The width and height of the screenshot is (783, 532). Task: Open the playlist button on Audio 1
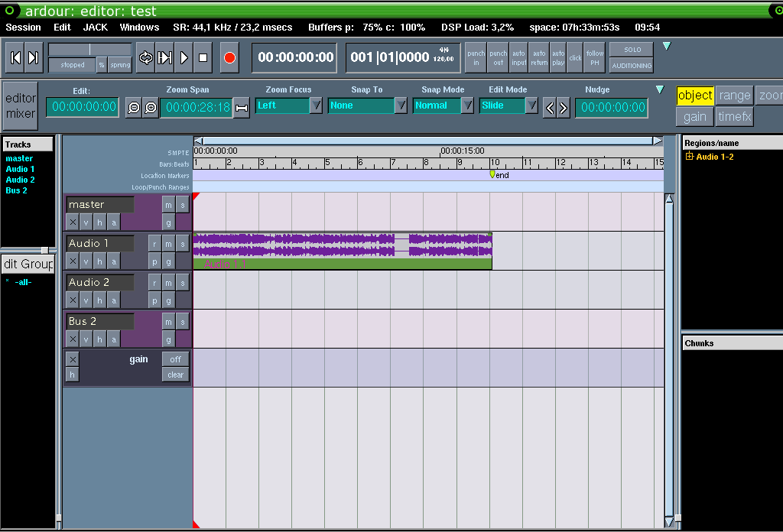tap(154, 261)
